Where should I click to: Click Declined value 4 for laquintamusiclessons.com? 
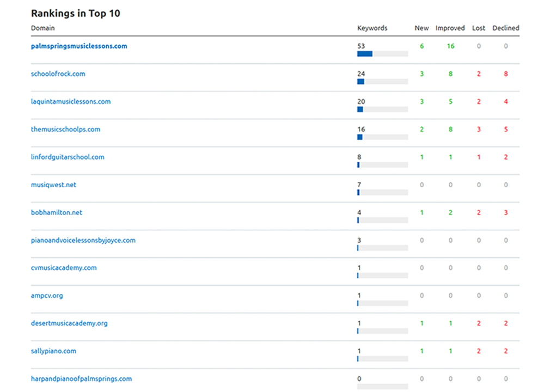(506, 101)
